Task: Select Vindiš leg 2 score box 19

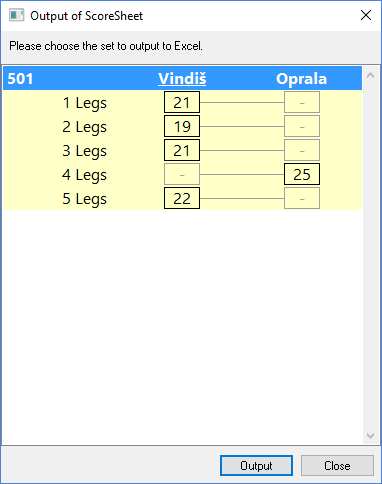Action: point(182,126)
